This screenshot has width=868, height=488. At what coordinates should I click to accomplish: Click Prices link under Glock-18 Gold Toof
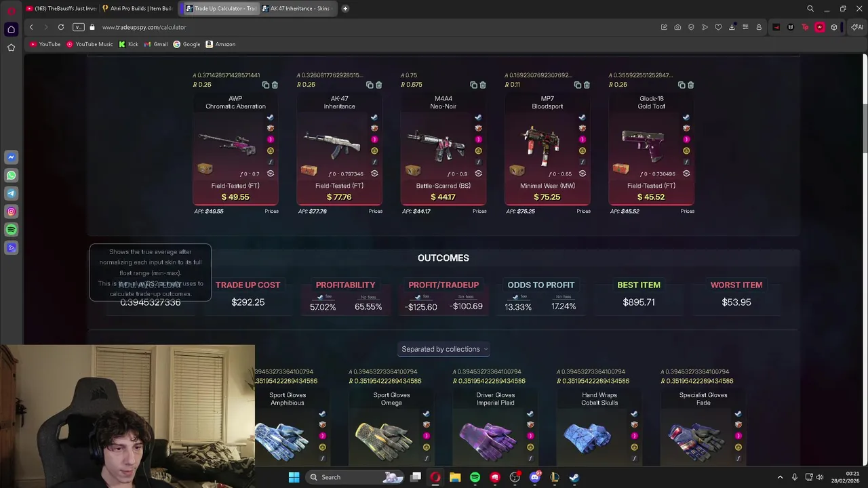[x=687, y=211]
